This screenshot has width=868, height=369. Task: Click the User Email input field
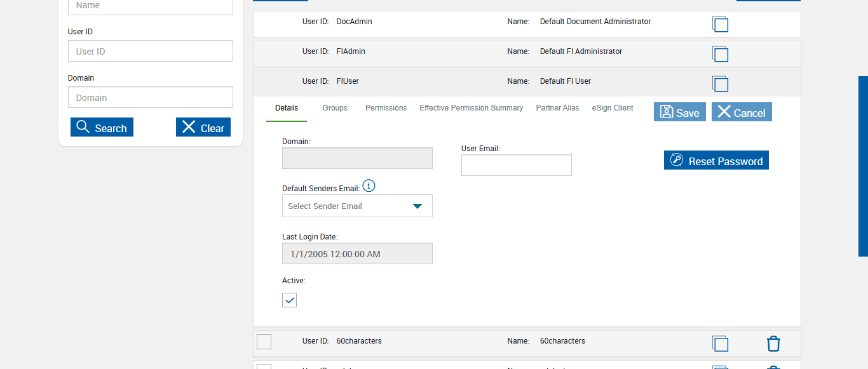pyautogui.click(x=516, y=165)
